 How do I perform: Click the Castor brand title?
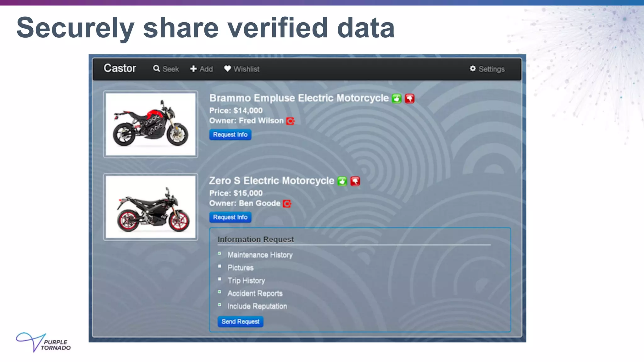pos(120,68)
